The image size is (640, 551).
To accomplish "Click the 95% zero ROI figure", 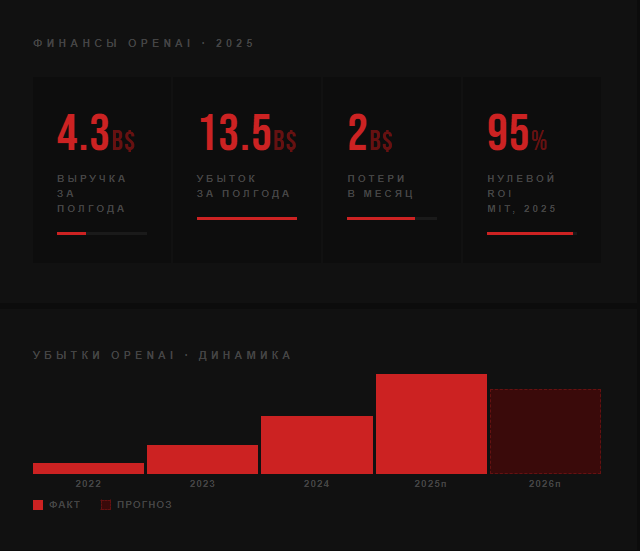I will (x=517, y=133).
